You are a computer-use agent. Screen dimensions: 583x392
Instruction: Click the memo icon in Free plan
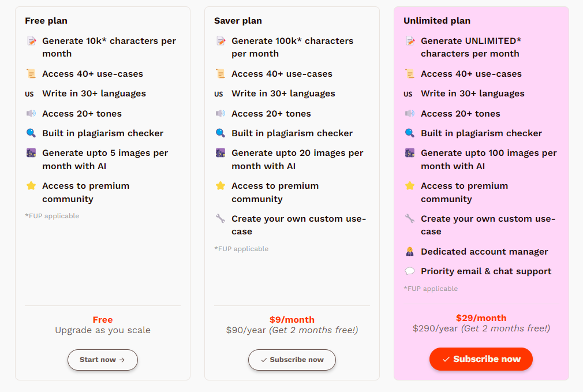[32, 41]
